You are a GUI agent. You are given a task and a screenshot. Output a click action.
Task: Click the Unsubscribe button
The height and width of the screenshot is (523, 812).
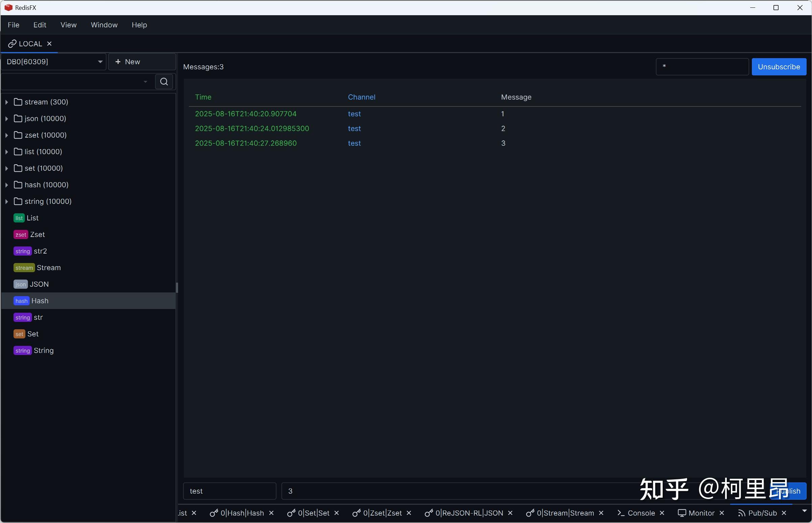point(779,67)
